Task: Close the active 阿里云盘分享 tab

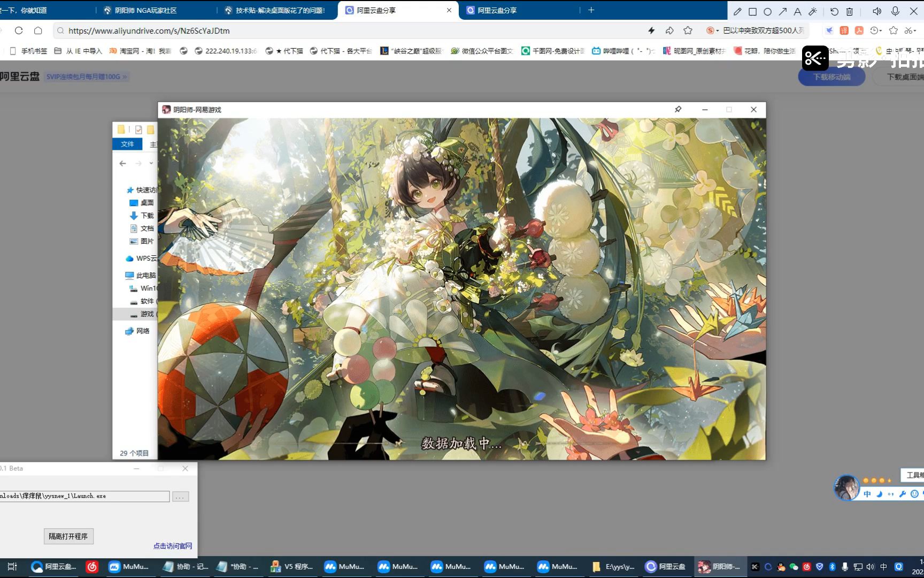Action: click(449, 10)
